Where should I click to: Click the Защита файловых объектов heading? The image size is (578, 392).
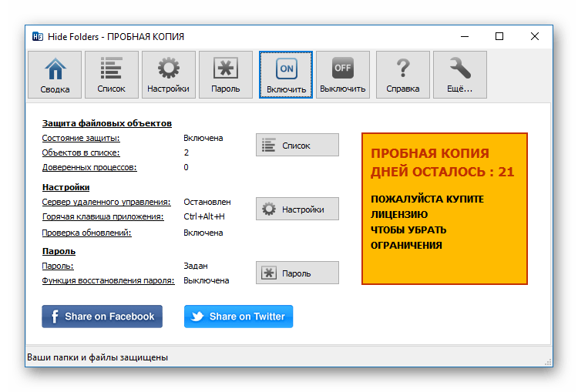(107, 123)
